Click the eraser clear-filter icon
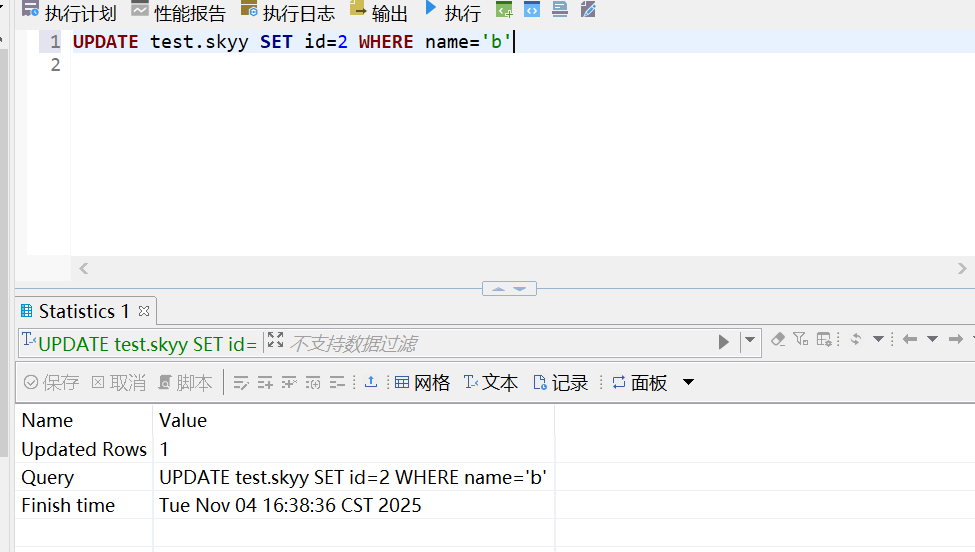Image resolution: width=975 pixels, height=552 pixels. 779,340
